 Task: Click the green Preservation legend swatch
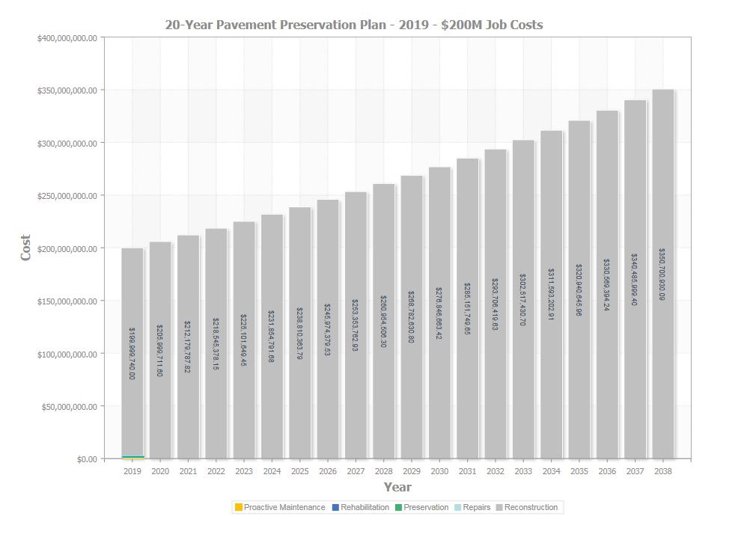tap(398, 507)
